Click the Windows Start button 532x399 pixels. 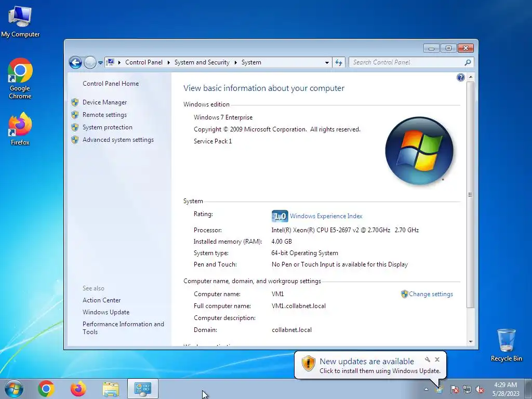[14, 389]
